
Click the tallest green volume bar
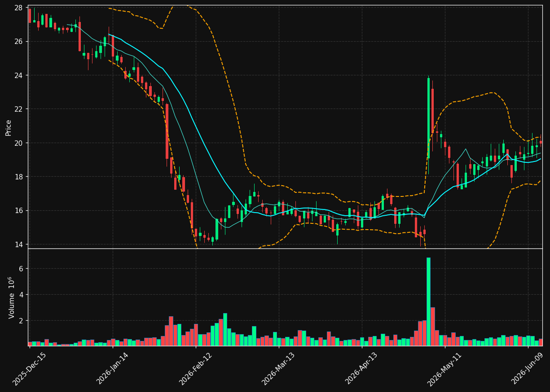(x=428, y=301)
